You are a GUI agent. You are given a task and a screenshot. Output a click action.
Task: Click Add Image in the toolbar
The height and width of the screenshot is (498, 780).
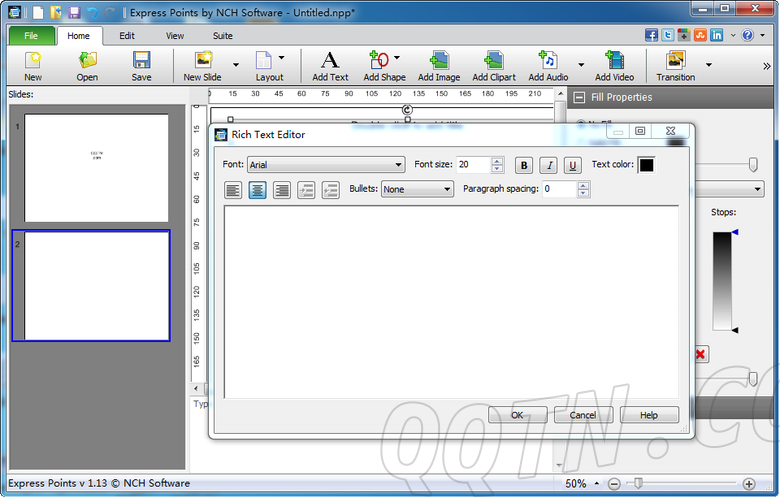tap(439, 66)
